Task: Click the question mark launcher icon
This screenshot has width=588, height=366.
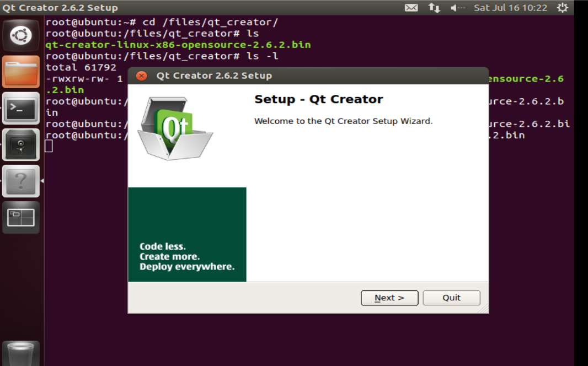Action: (x=20, y=181)
